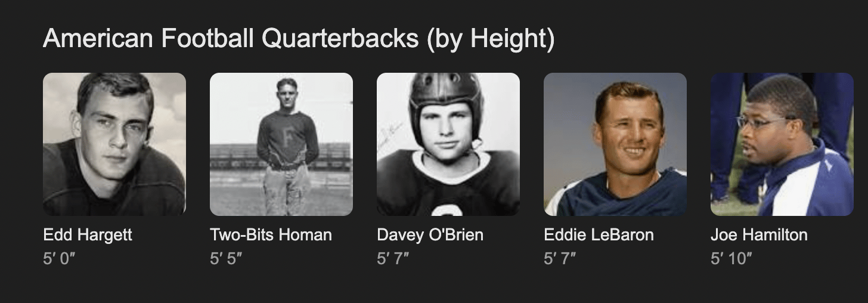
Task: Visit the Eddie LeBaron name link
Action: (599, 235)
